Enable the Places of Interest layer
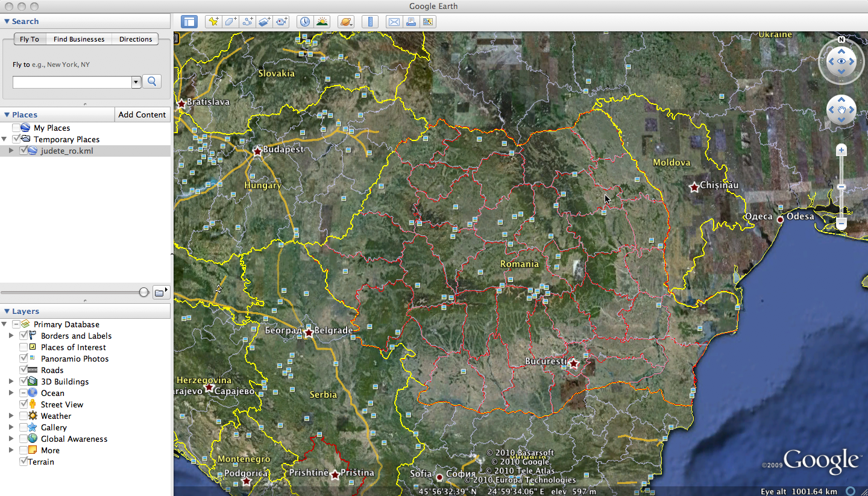This screenshot has width=868, height=496. [x=24, y=347]
